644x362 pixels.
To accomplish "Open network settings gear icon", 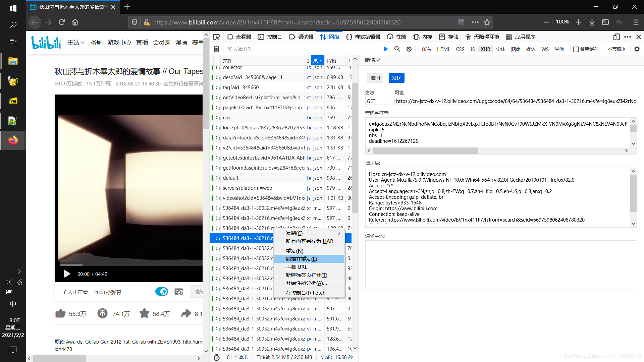I will click(637, 49).
